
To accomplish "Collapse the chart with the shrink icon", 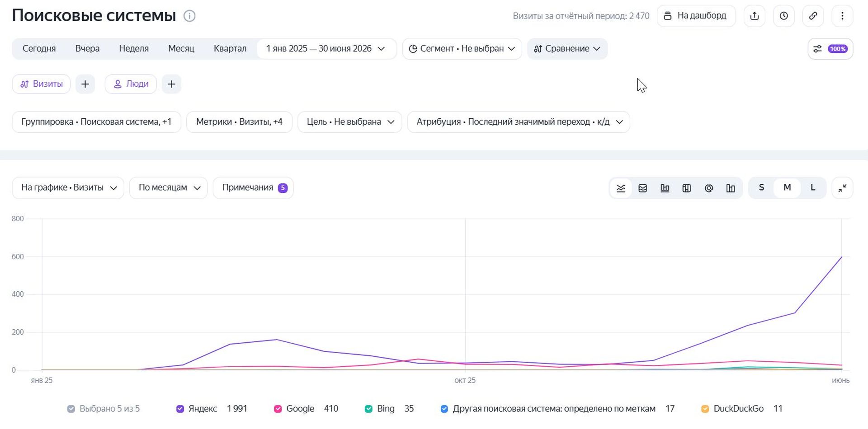I will click(842, 188).
